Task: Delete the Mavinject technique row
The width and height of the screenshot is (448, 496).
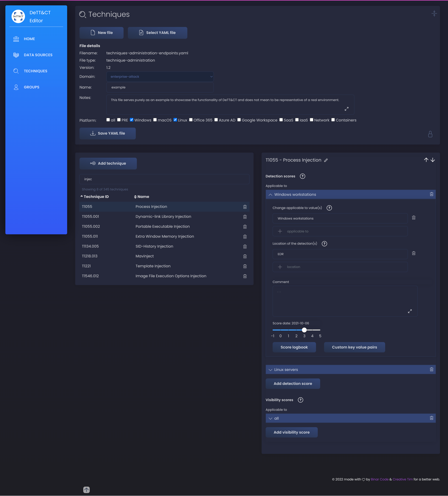Action: pos(245,256)
